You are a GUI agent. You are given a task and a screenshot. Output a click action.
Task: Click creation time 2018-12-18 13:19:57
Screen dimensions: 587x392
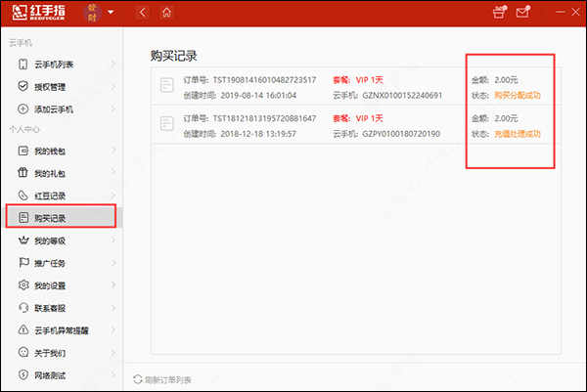click(x=258, y=134)
